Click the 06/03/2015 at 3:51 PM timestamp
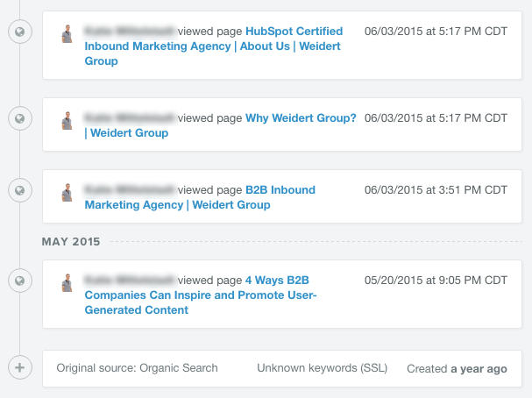Screen dimensions: 532x398 click(x=436, y=189)
